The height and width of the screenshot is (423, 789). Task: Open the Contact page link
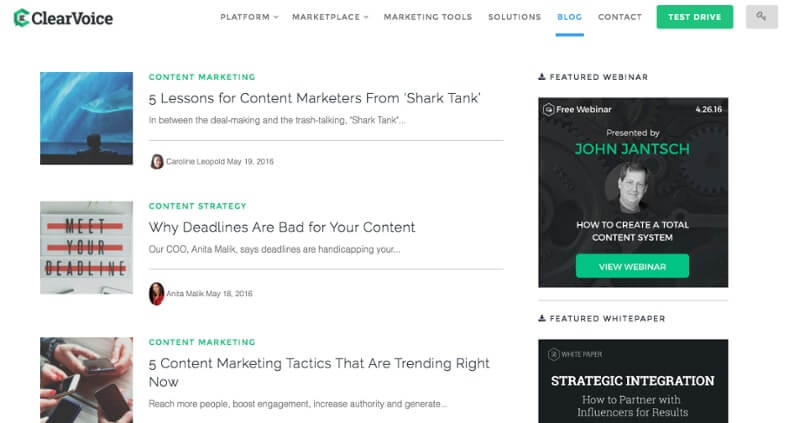[620, 17]
